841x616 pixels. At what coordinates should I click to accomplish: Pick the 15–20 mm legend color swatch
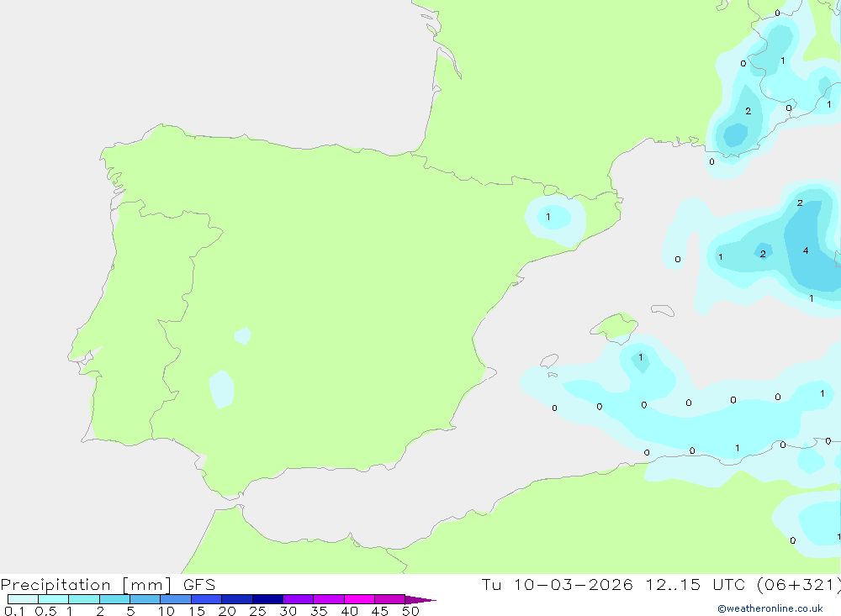tap(207, 599)
